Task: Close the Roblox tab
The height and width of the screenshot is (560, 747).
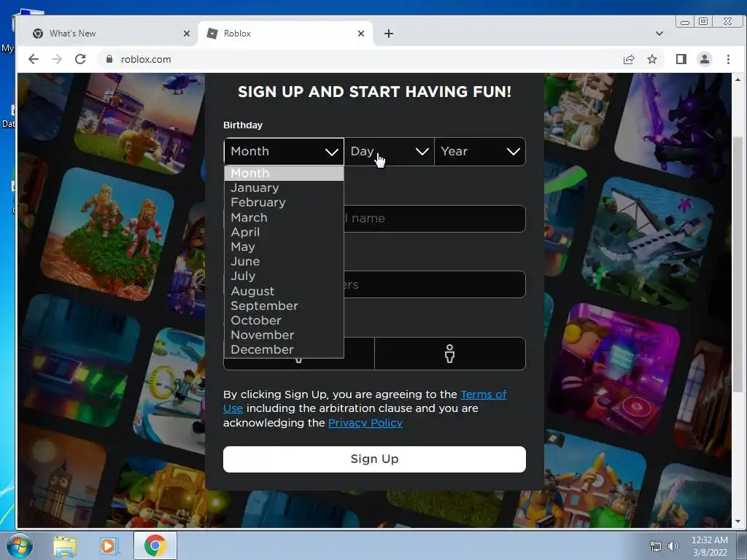Action: [361, 34]
